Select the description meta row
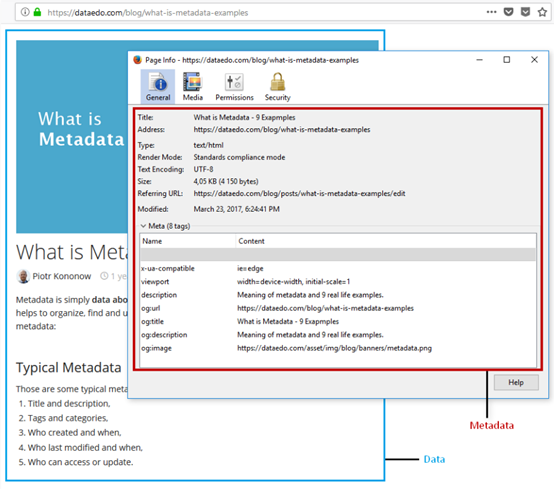This screenshot has width=554, height=489. (x=338, y=295)
